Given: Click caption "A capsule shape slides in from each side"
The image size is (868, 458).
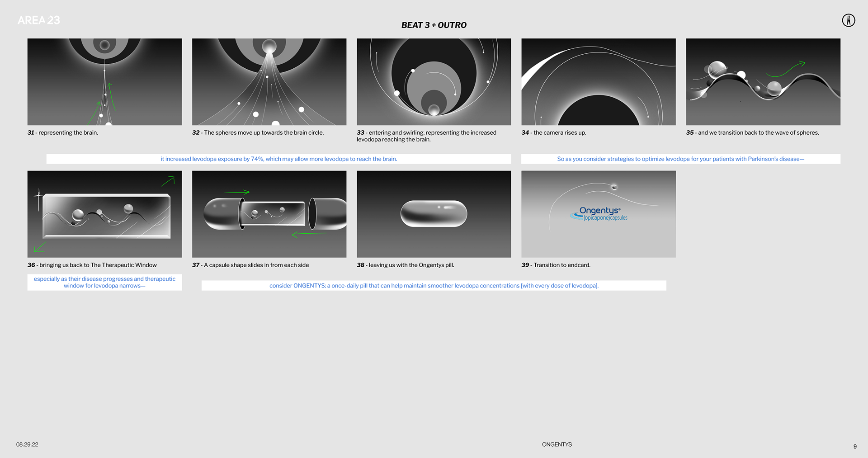Looking at the screenshot, I should click(x=256, y=265).
